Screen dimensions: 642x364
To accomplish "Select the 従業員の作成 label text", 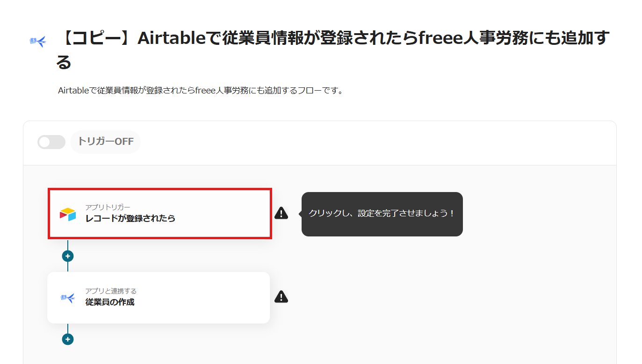I will [x=109, y=302].
